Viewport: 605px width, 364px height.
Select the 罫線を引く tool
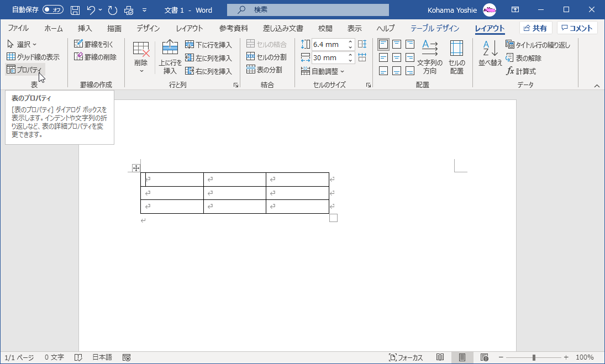[94, 44]
